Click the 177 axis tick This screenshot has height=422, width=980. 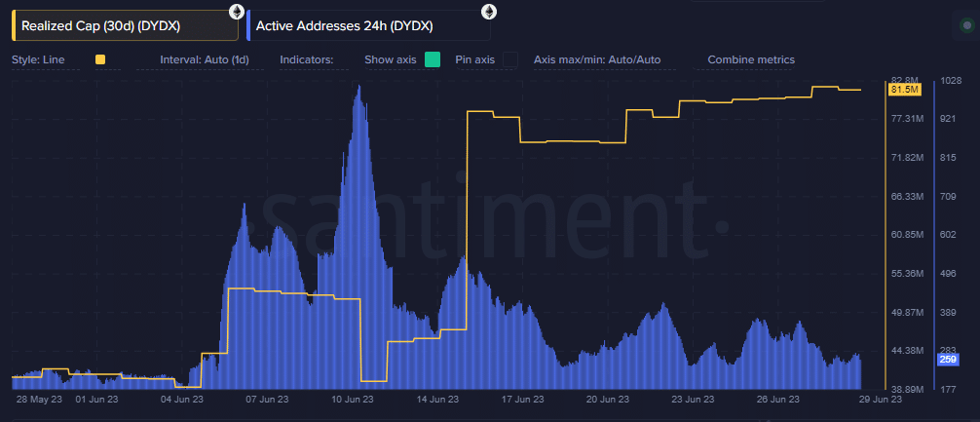tap(947, 389)
